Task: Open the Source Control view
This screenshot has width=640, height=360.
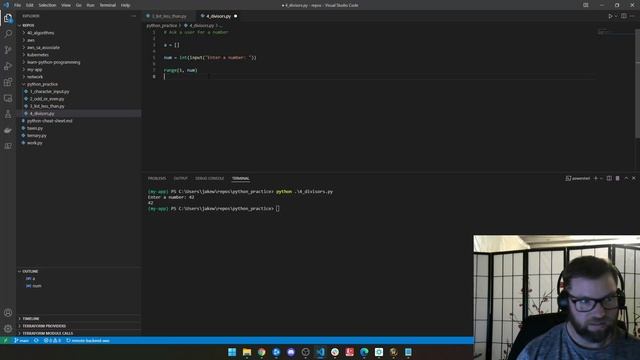Action: coord(8,50)
